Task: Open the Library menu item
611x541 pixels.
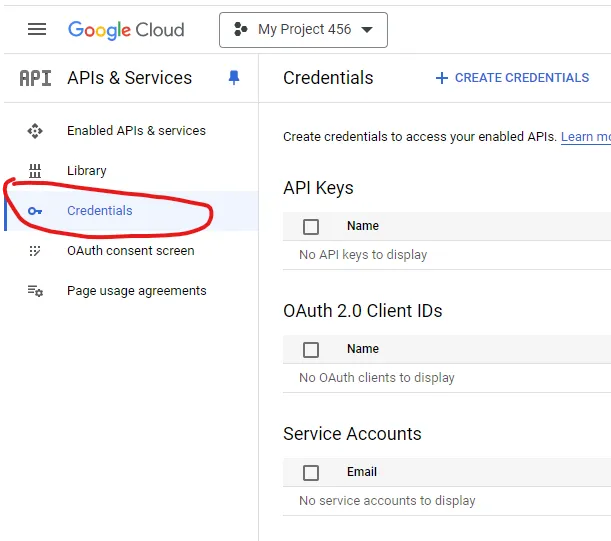Action: [87, 171]
